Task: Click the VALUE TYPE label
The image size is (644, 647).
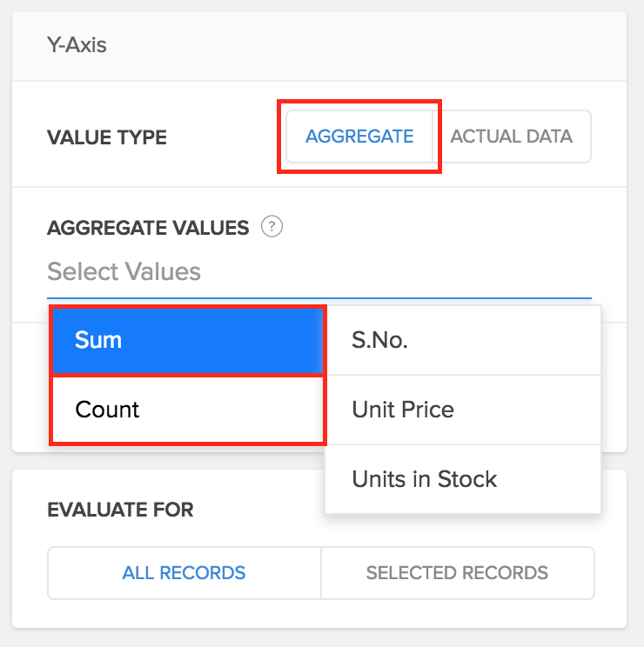Action: 107,137
